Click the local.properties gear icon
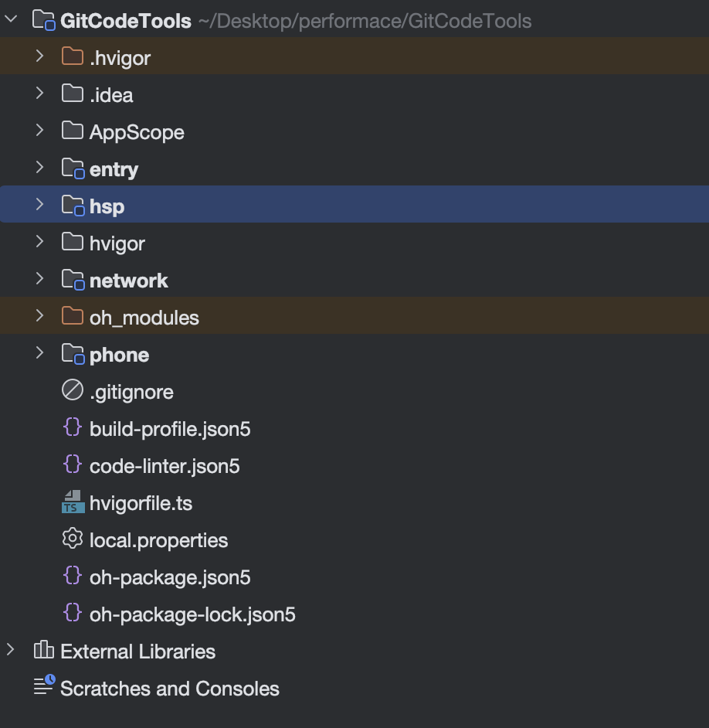Viewport: 709px width, 728px height. click(73, 540)
